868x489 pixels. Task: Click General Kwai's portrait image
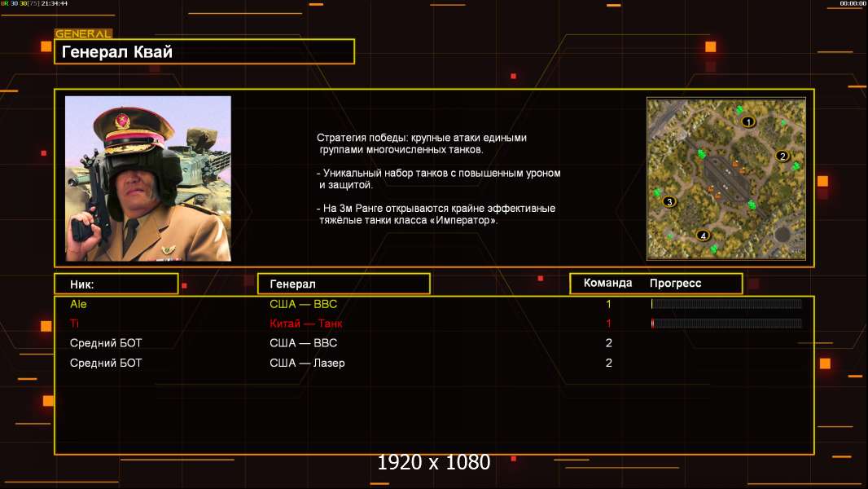(x=148, y=178)
